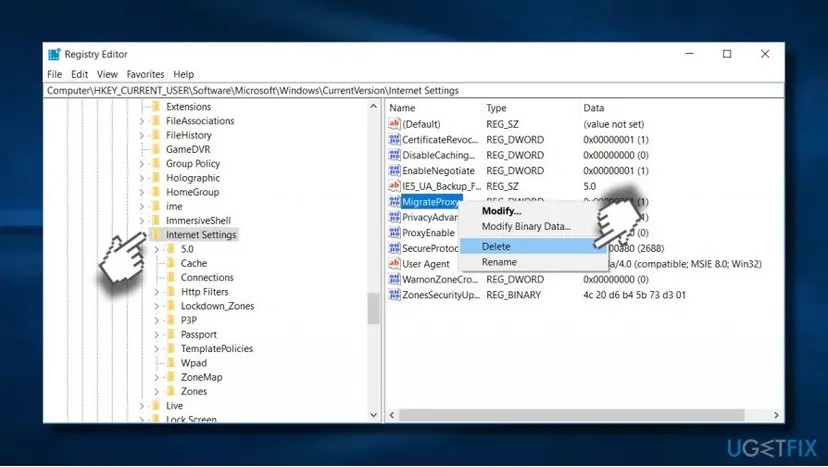Viewport: 828px width, 467px height.
Task: Click the MigrateProxy DWORD icon
Action: click(x=394, y=201)
